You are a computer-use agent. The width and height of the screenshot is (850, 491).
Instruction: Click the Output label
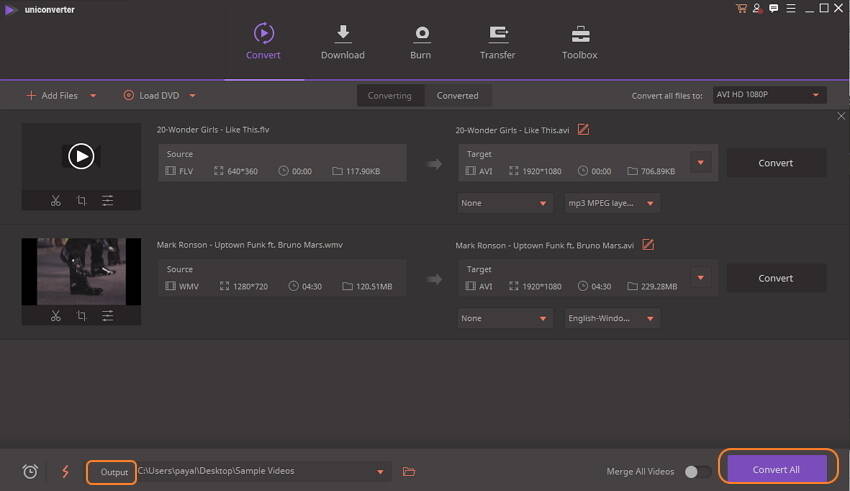[x=114, y=473]
